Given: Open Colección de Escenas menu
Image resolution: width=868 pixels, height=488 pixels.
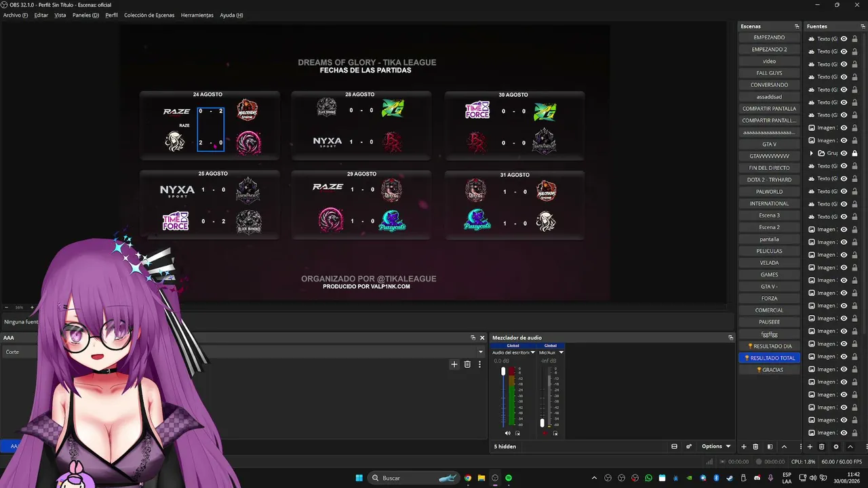Looking at the screenshot, I should [149, 15].
